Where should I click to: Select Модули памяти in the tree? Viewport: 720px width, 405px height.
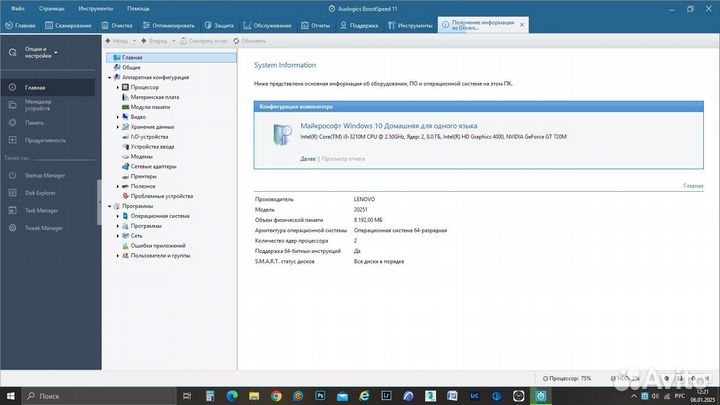(x=150, y=107)
